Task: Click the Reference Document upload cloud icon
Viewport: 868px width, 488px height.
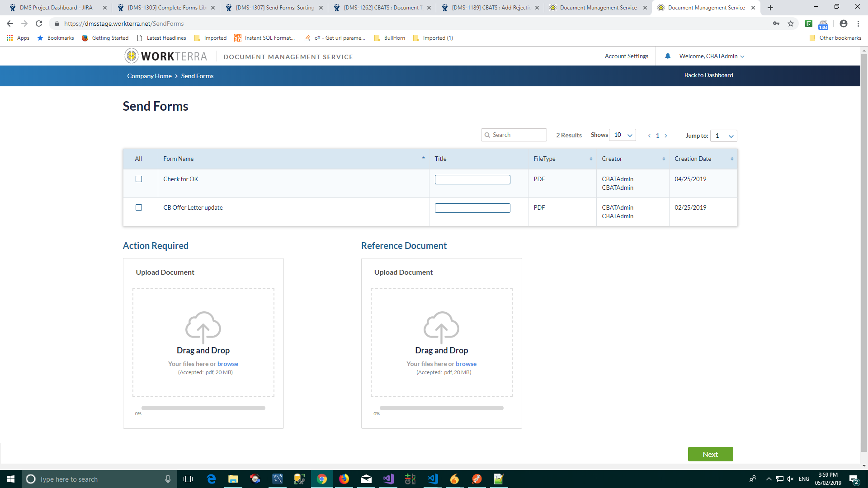Action: click(441, 327)
